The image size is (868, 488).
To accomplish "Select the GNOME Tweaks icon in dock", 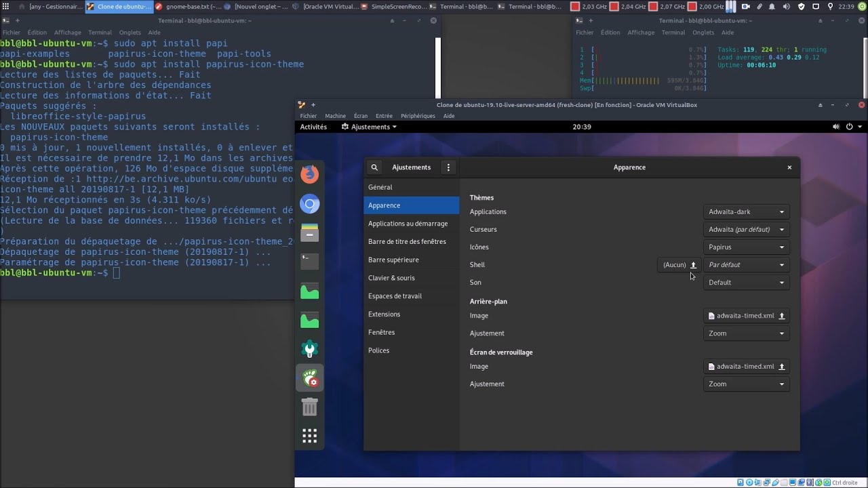I will 310,378.
